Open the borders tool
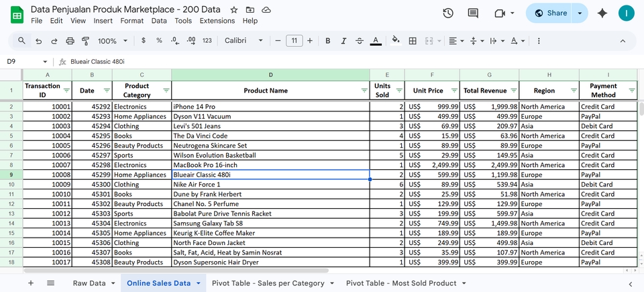This screenshot has height=292, width=644. 413,41
